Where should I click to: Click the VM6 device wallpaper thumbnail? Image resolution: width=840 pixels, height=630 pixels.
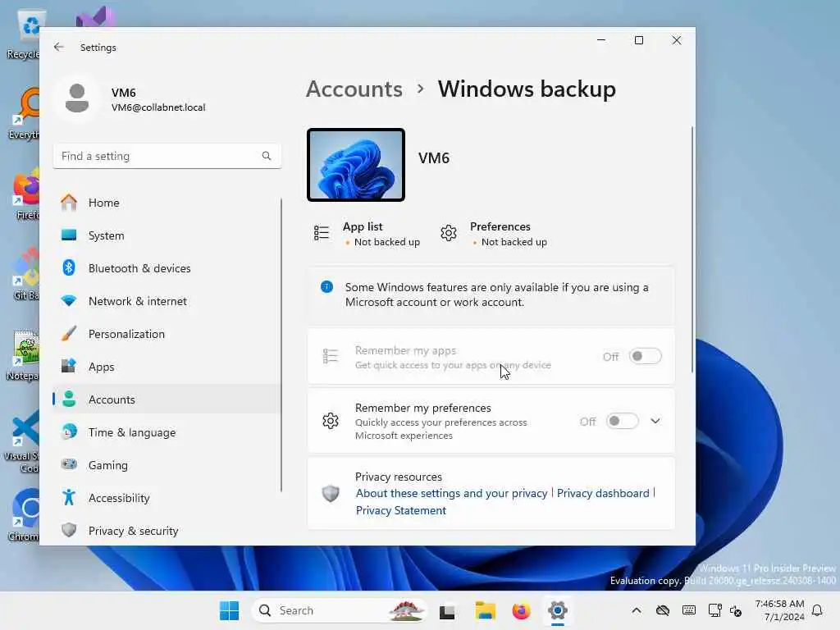[x=356, y=165]
